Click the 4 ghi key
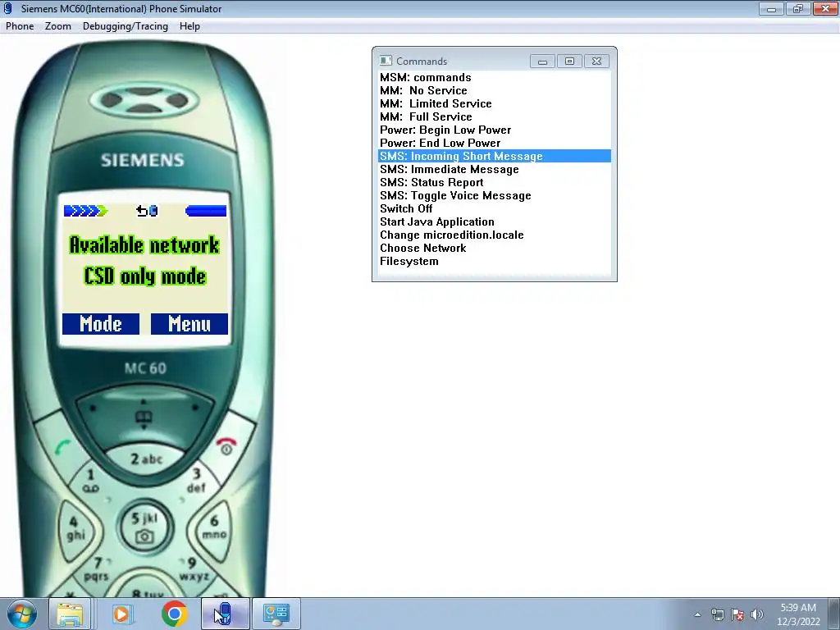Viewport: 840px width, 630px height. tap(75, 528)
